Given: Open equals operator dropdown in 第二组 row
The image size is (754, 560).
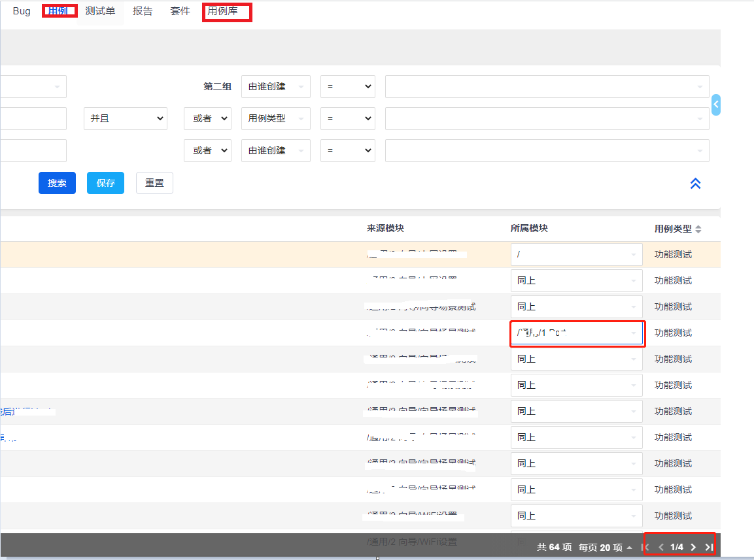Looking at the screenshot, I should pos(347,86).
